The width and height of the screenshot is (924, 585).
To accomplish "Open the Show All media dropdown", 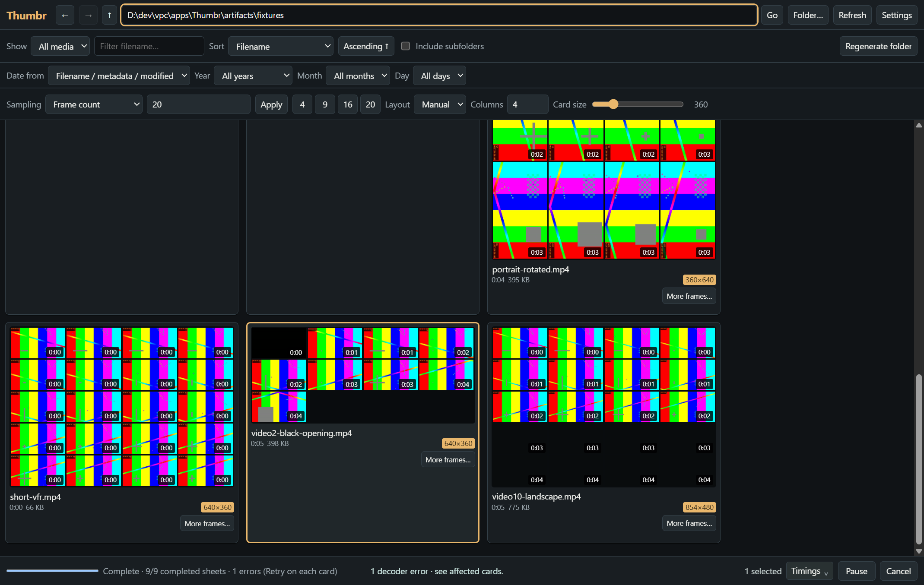I will [x=60, y=46].
